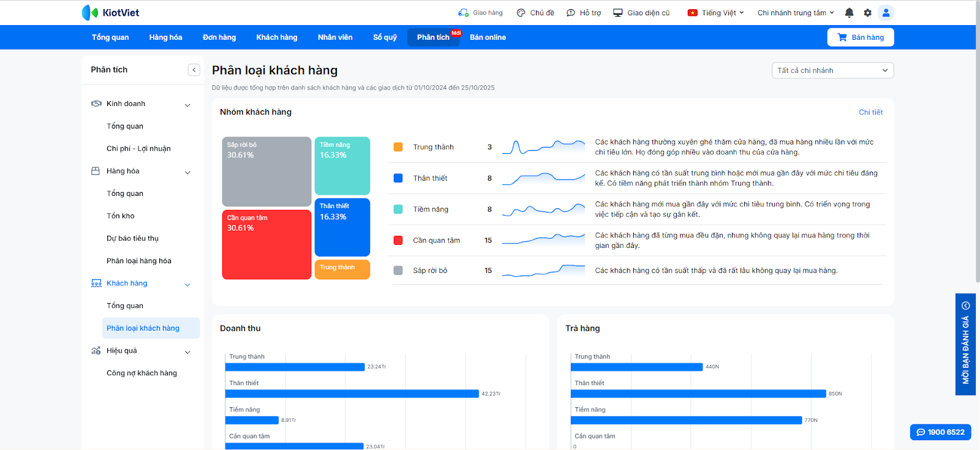Click the arrow icon on feedback tab

(966, 306)
